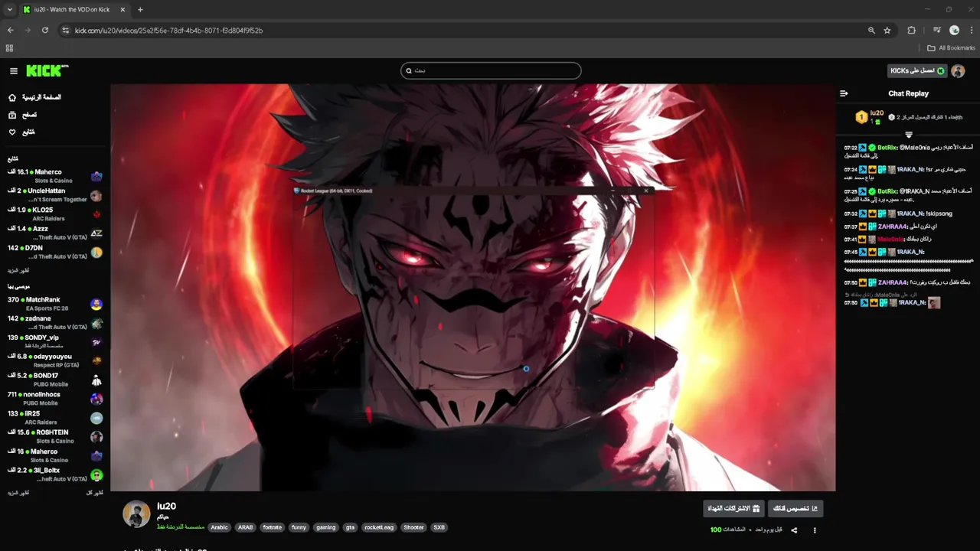Open UncleHattan channel in sidebar
Viewport: 980px width, 551px height.
click(x=55, y=195)
